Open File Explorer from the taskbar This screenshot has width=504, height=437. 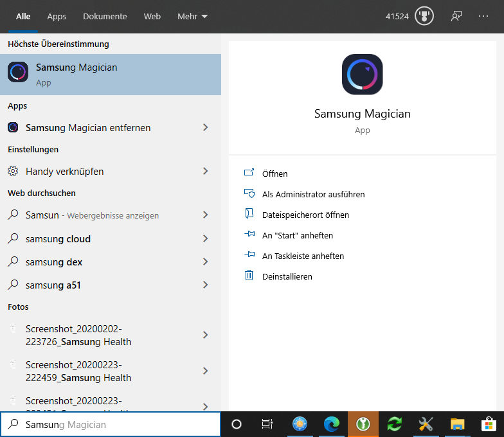(458, 424)
